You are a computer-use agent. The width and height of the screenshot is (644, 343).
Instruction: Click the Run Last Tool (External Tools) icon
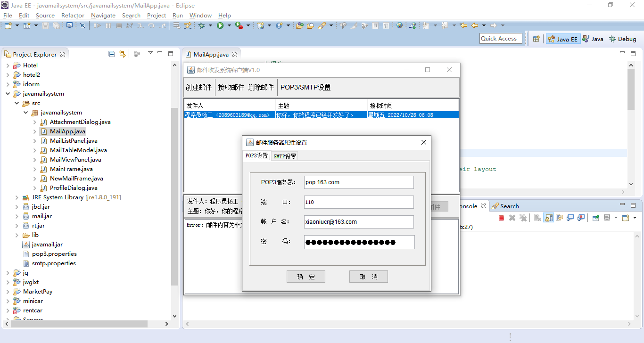pos(239,25)
